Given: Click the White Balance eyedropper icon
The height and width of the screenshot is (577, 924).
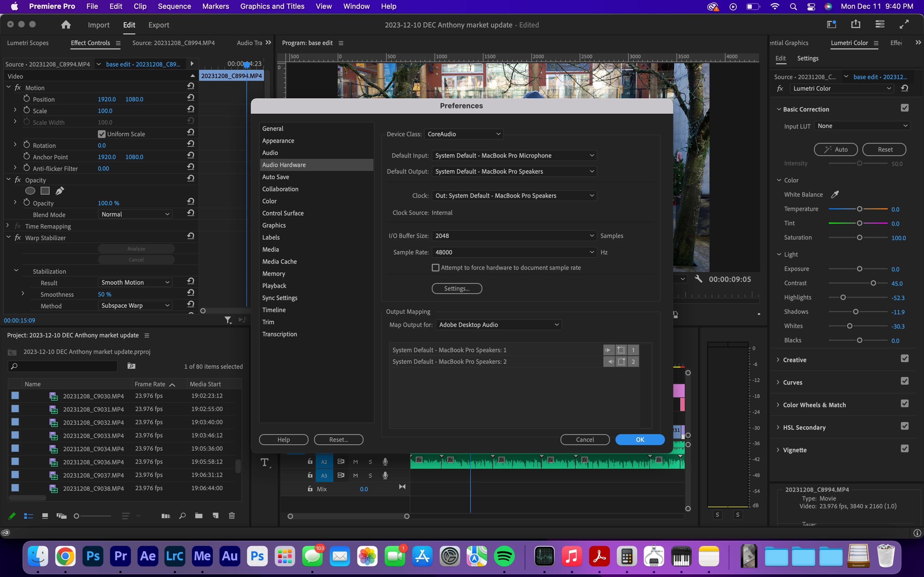Looking at the screenshot, I should point(835,195).
